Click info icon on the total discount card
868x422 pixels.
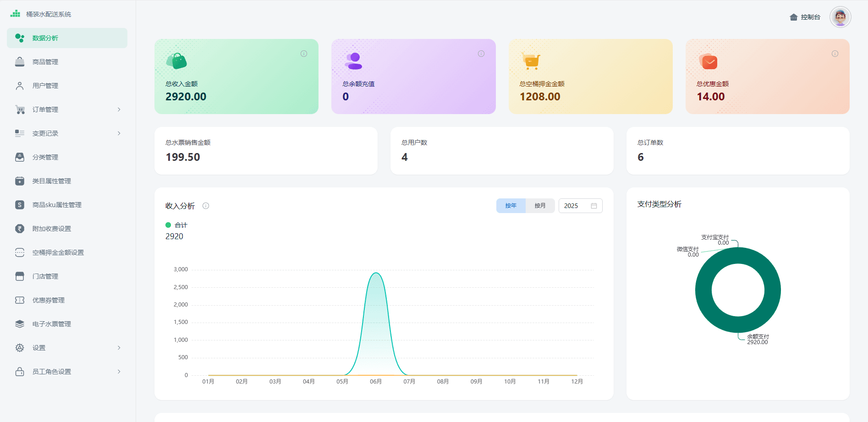(835, 54)
